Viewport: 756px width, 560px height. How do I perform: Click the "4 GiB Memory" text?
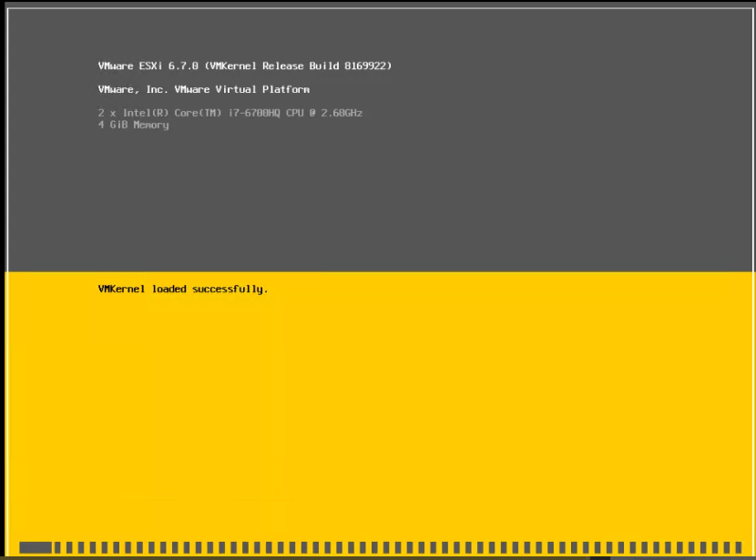(134, 125)
